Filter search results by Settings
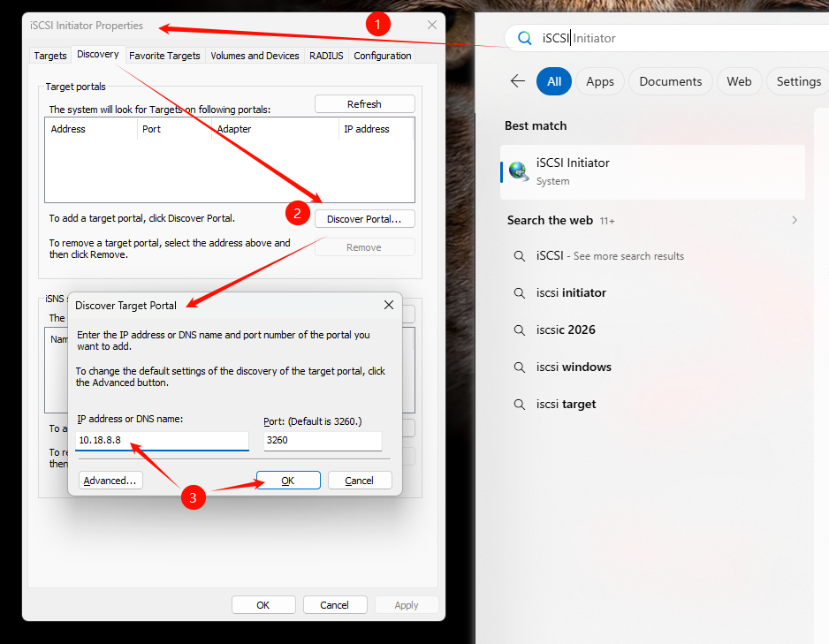 pos(798,81)
